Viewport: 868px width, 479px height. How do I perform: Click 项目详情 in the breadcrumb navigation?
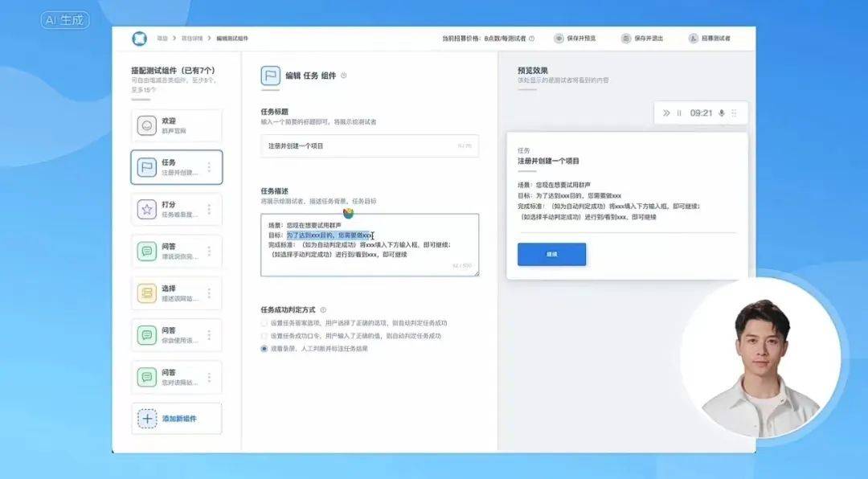click(193, 39)
